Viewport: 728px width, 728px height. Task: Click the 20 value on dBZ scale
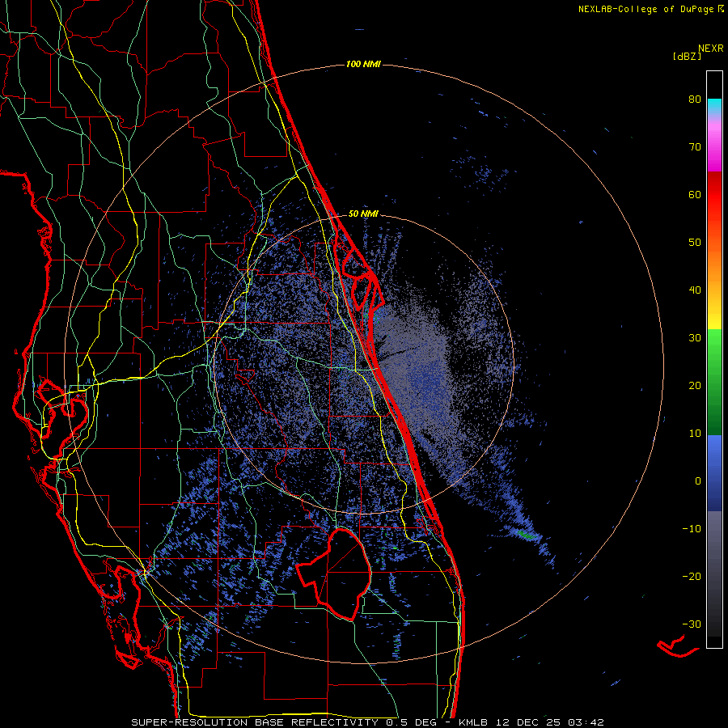pos(695,386)
